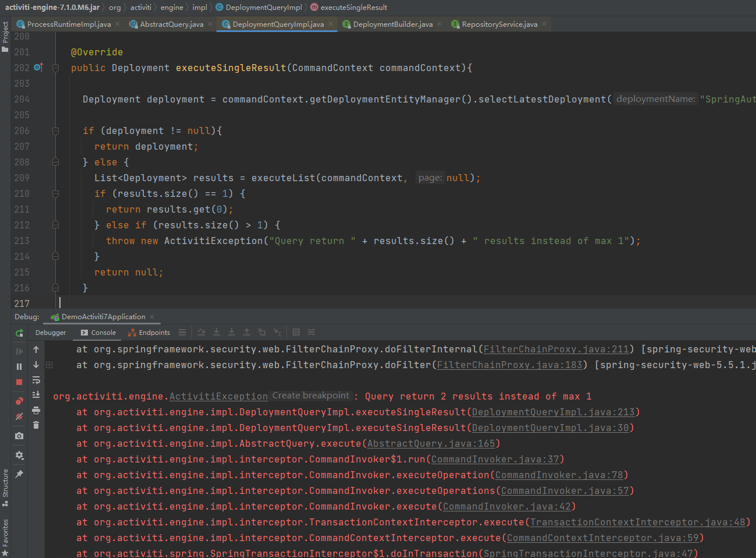The image size is (756, 558).
Task: Click Drop Frame icon in debug toolbar
Action: (x=262, y=332)
